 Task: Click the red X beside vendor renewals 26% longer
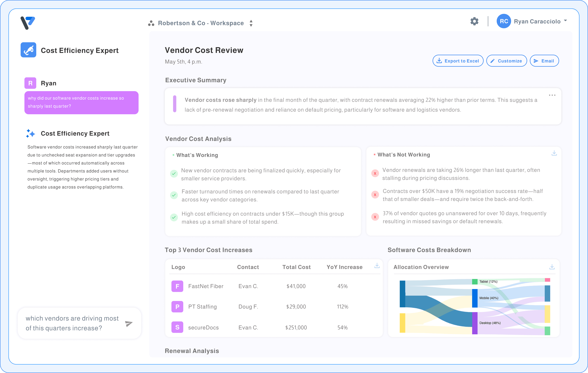[x=375, y=174]
